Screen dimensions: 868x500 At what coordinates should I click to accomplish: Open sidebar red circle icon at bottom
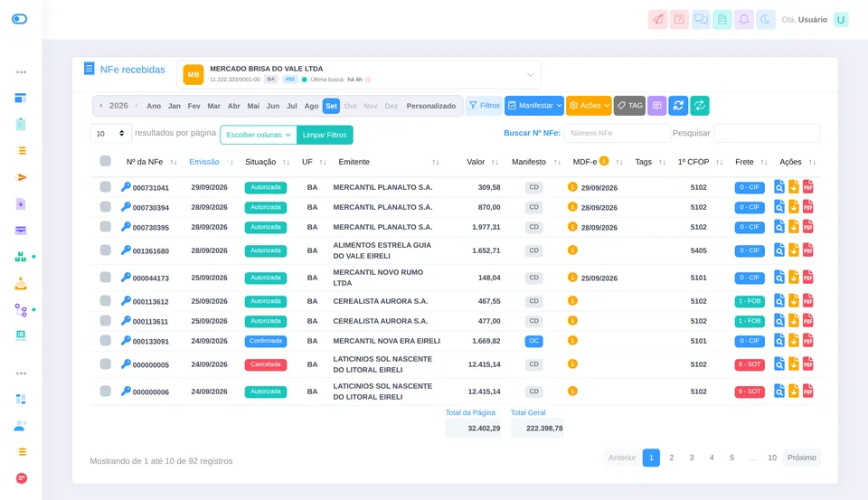coord(21,478)
